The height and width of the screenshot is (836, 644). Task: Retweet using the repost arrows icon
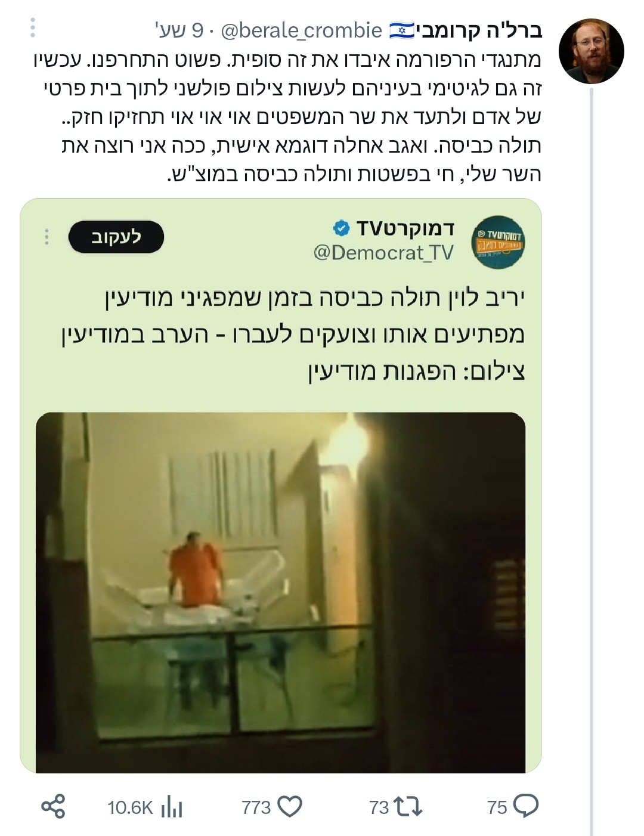tap(409, 807)
